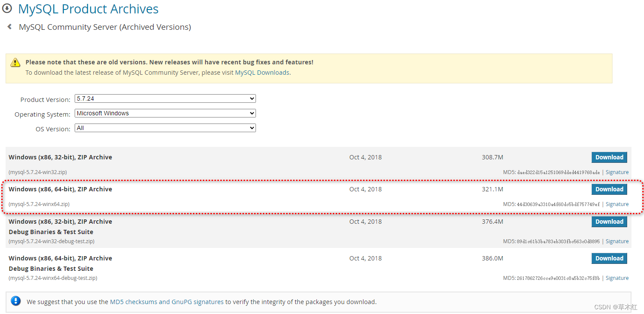
Task: Open Signature link for mysql-5.7.24-winx64.zip
Action: (617, 204)
